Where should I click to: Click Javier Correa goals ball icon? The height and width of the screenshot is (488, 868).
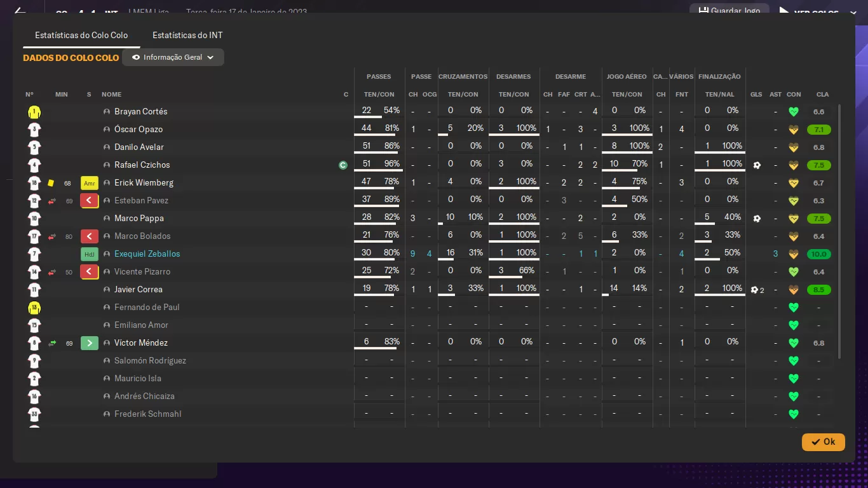point(754,290)
